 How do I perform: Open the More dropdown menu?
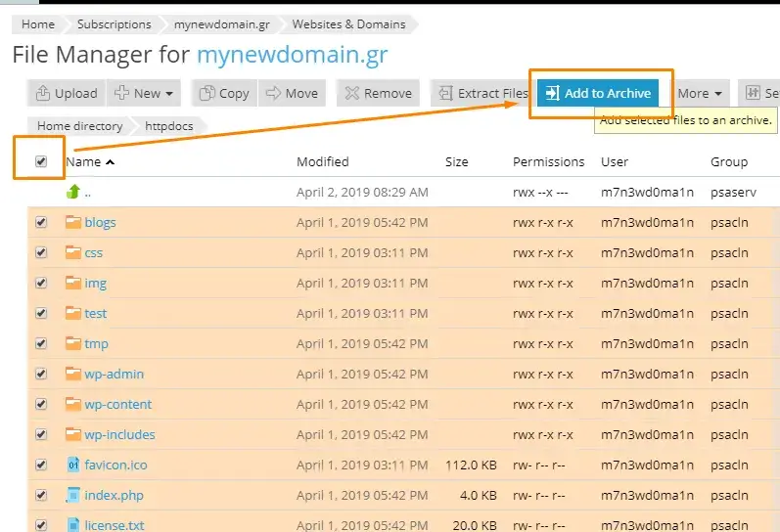click(x=700, y=93)
